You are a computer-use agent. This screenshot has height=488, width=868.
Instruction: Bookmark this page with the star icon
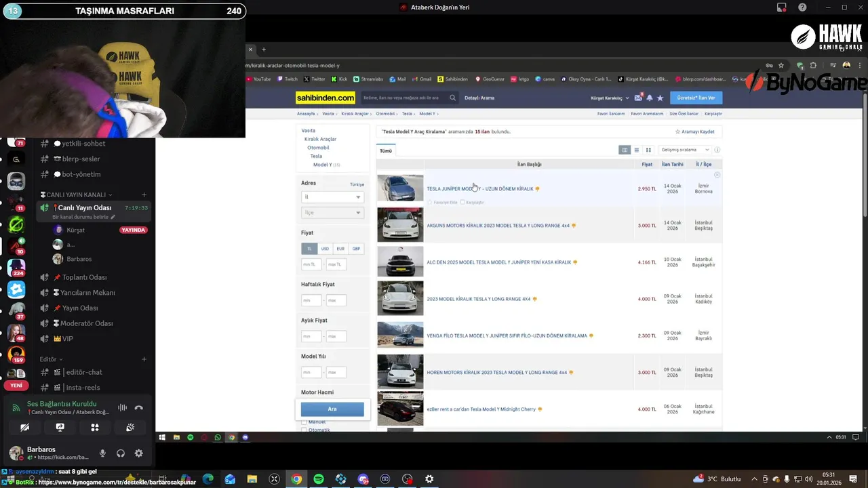tap(781, 66)
